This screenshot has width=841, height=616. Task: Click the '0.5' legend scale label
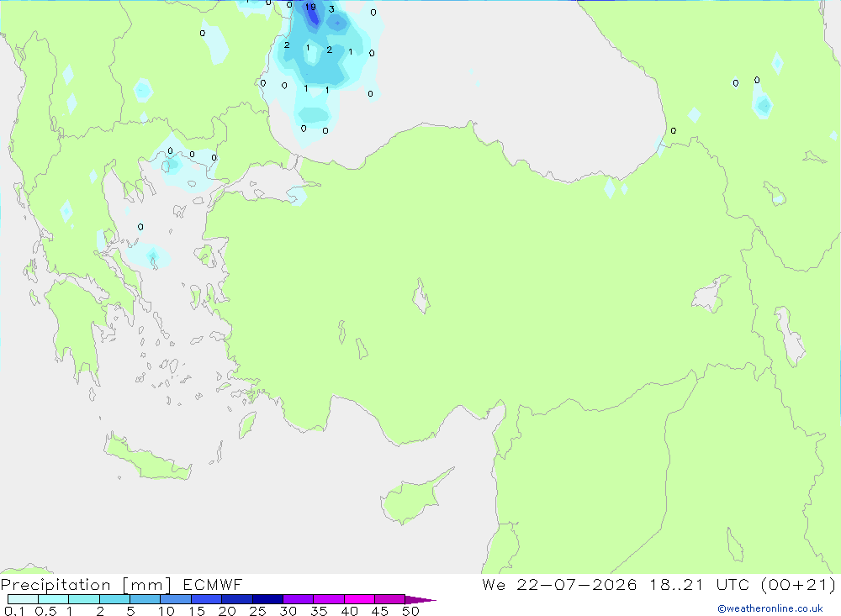pos(45,611)
